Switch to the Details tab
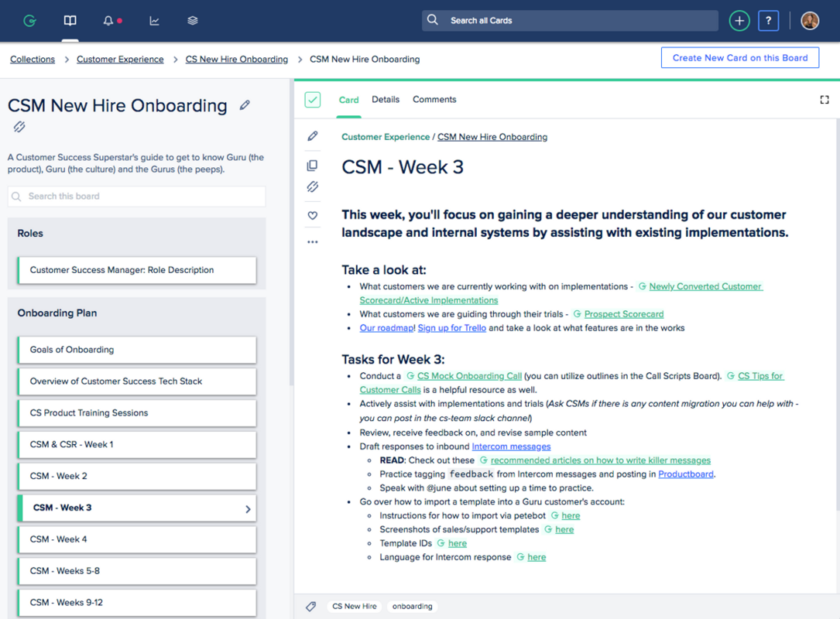 tap(386, 100)
